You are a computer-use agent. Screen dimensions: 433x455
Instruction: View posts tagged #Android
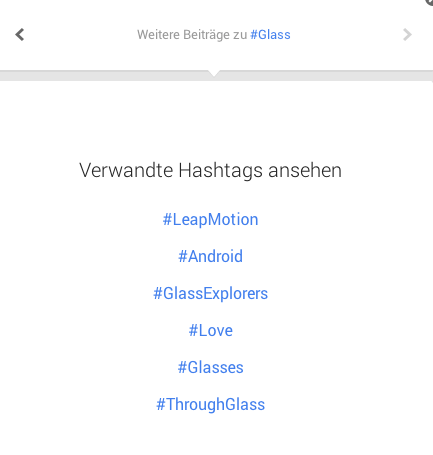point(210,256)
